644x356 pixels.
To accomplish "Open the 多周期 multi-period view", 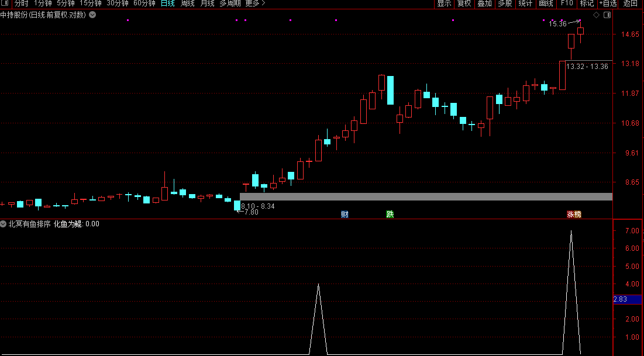I will [230, 4].
